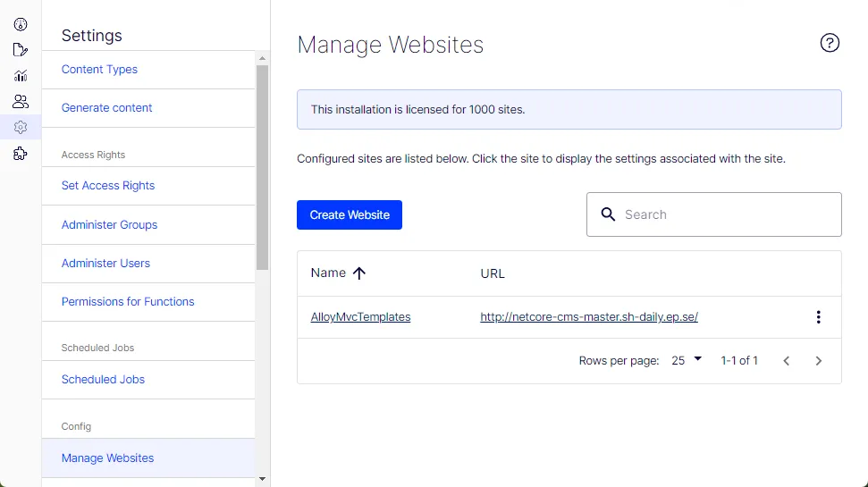The height and width of the screenshot is (487, 868).
Task: Open Scheduled Jobs page
Action: point(103,379)
